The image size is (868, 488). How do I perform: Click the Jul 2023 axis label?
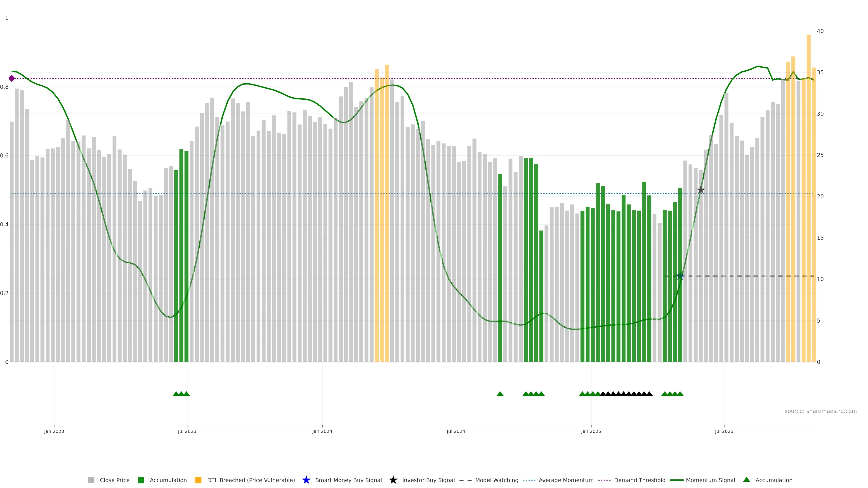[x=187, y=431]
